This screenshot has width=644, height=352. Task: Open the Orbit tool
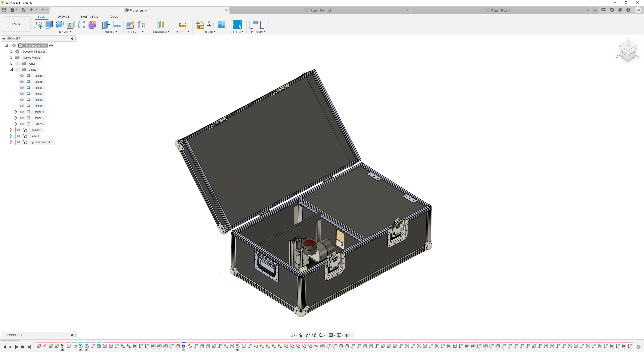(293, 335)
